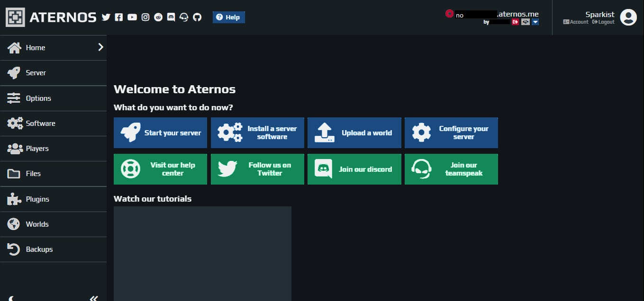Click the red leave-server icon under the address

[x=515, y=22]
